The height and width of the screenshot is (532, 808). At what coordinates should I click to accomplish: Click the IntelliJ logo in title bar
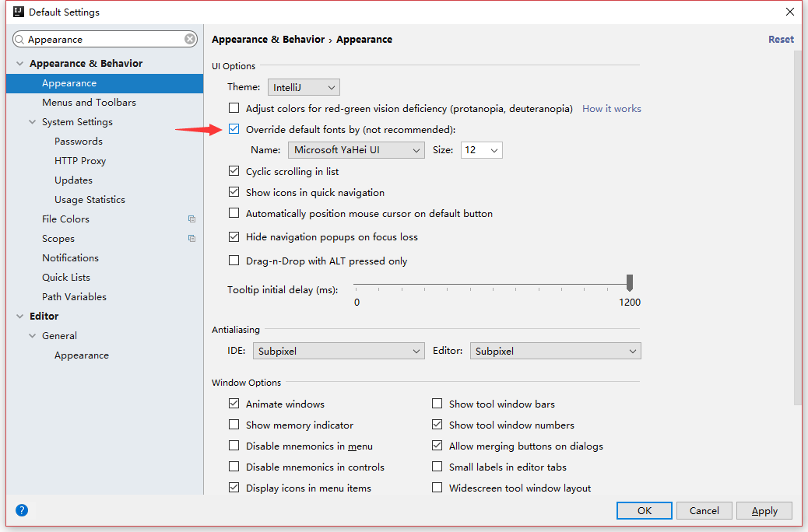(x=16, y=12)
